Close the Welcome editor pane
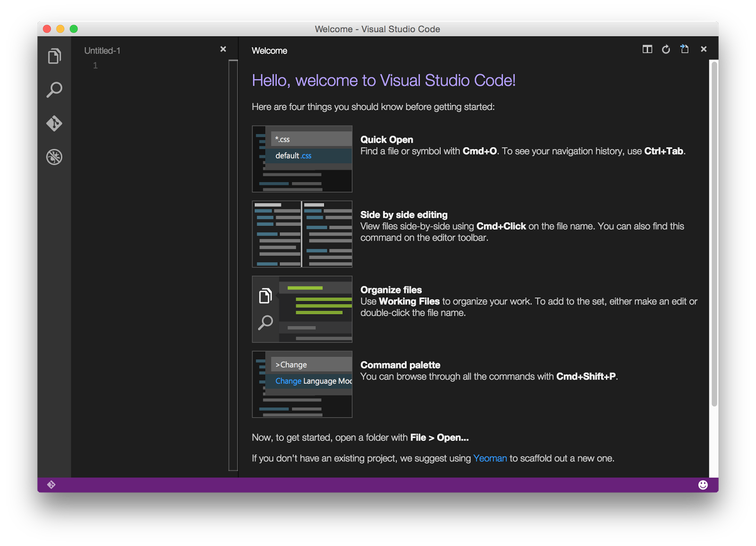Screen dimensions: 756x546 click(x=704, y=49)
